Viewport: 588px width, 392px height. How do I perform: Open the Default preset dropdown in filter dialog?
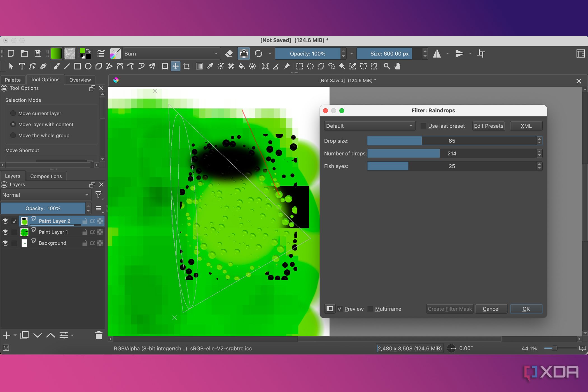(370, 126)
